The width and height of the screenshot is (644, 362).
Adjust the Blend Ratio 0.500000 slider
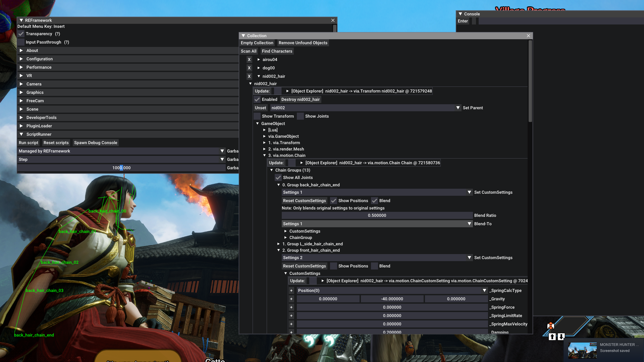click(377, 216)
